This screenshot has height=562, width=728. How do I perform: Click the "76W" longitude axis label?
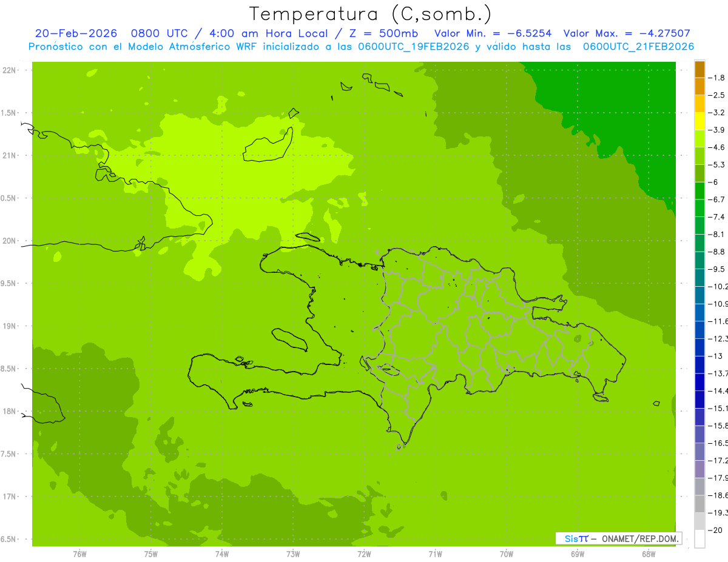pyautogui.click(x=79, y=554)
